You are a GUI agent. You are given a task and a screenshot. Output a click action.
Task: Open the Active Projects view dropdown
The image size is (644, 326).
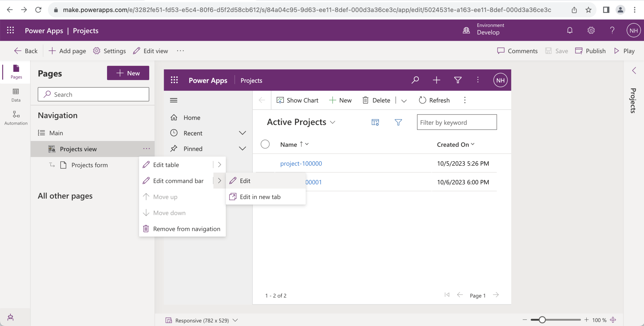point(333,122)
